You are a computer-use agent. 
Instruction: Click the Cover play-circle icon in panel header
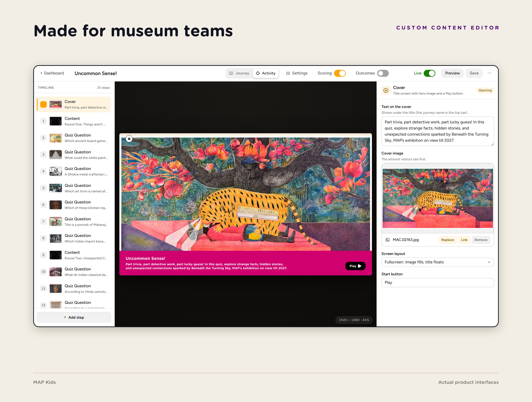[x=386, y=91]
